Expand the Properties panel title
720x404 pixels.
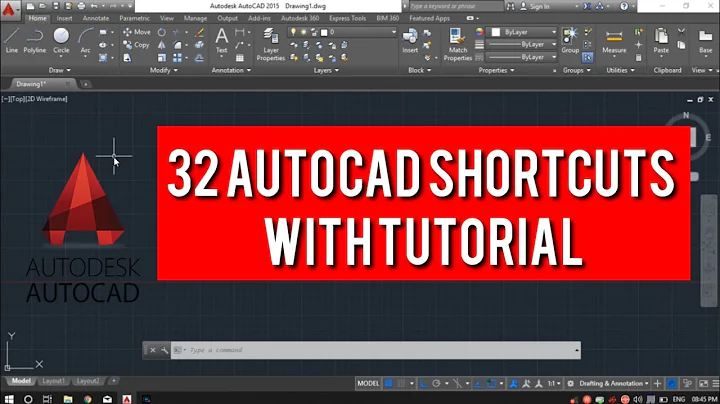coord(496,70)
